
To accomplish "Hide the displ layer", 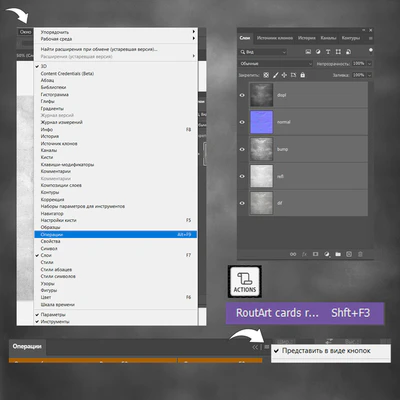I will coord(242,95).
